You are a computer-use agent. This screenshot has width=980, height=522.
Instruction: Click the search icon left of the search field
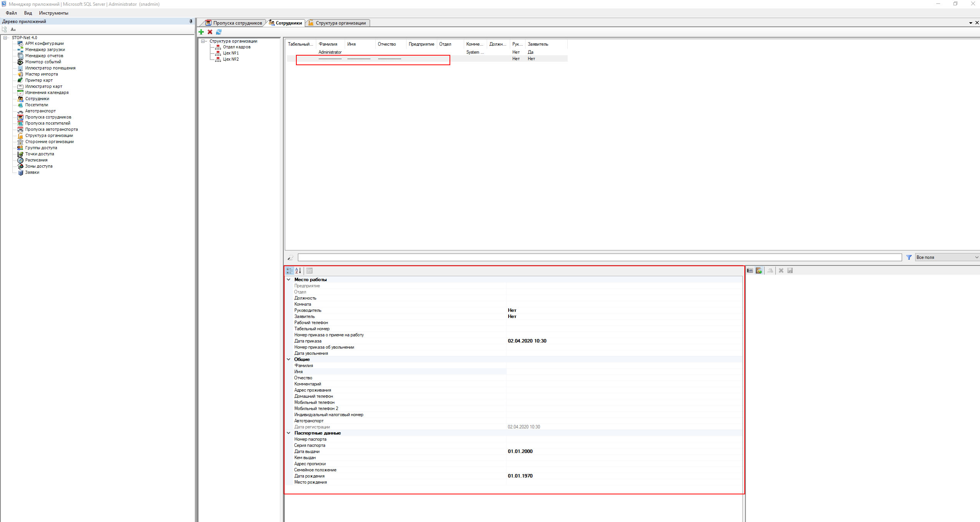[x=290, y=257]
